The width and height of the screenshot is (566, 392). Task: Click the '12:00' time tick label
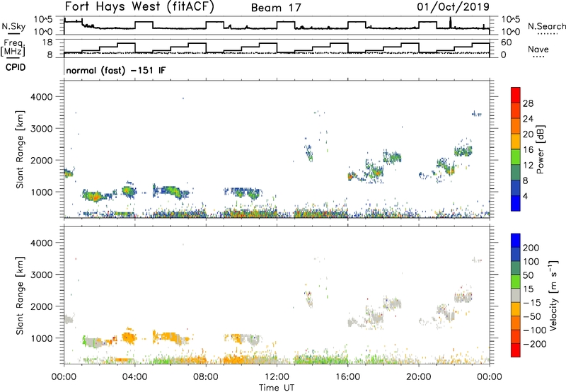tap(277, 377)
